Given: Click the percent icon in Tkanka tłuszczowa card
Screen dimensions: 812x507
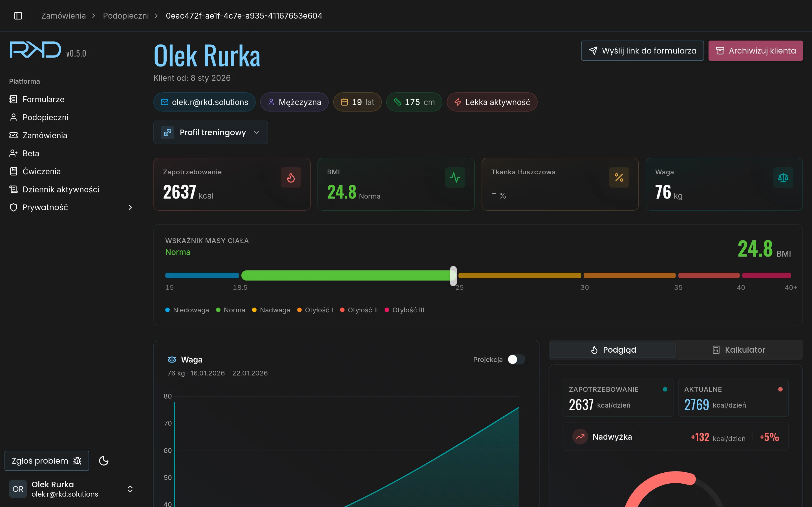Looking at the screenshot, I should 619,177.
